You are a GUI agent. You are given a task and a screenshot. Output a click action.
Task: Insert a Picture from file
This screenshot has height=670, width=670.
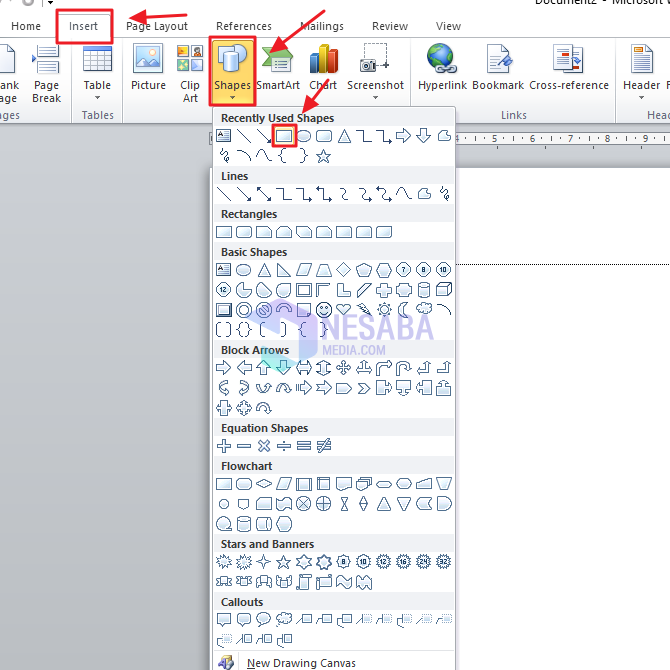pyautogui.click(x=148, y=68)
